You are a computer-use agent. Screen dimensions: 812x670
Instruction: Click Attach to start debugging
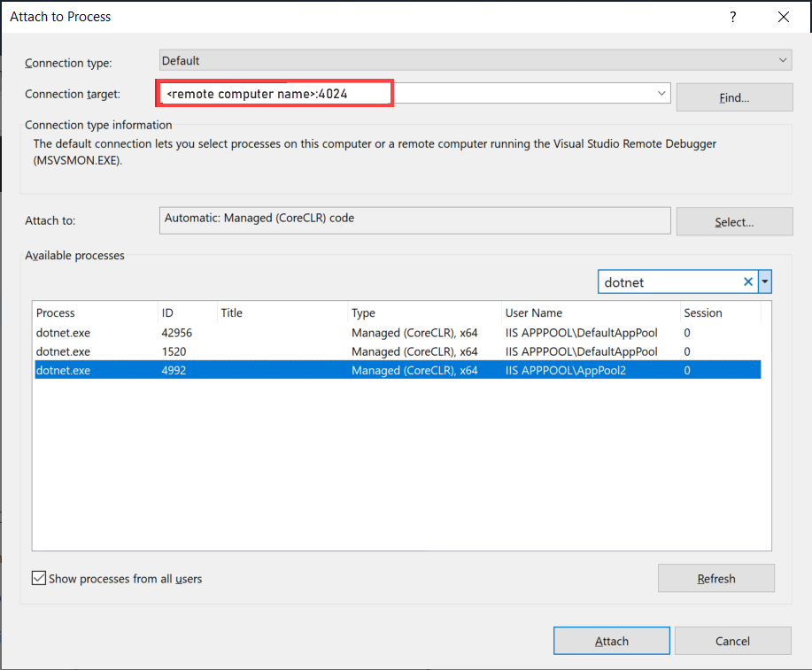pos(611,640)
